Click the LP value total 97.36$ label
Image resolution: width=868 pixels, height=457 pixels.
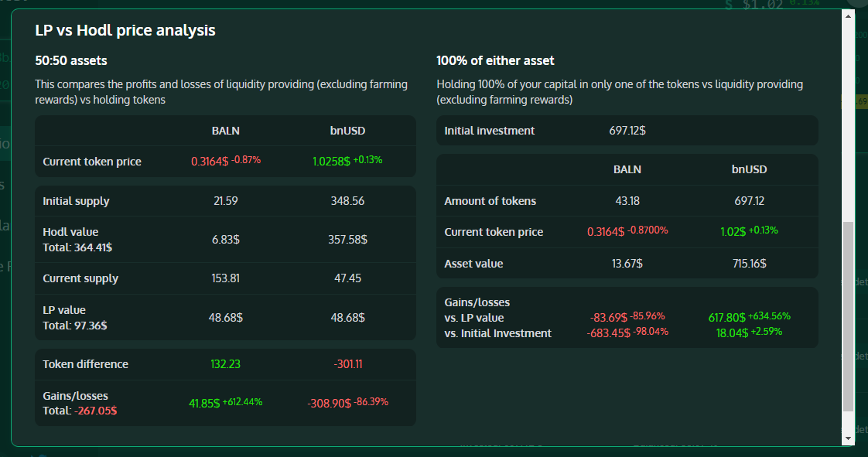pyautogui.click(x=74, y=326)
